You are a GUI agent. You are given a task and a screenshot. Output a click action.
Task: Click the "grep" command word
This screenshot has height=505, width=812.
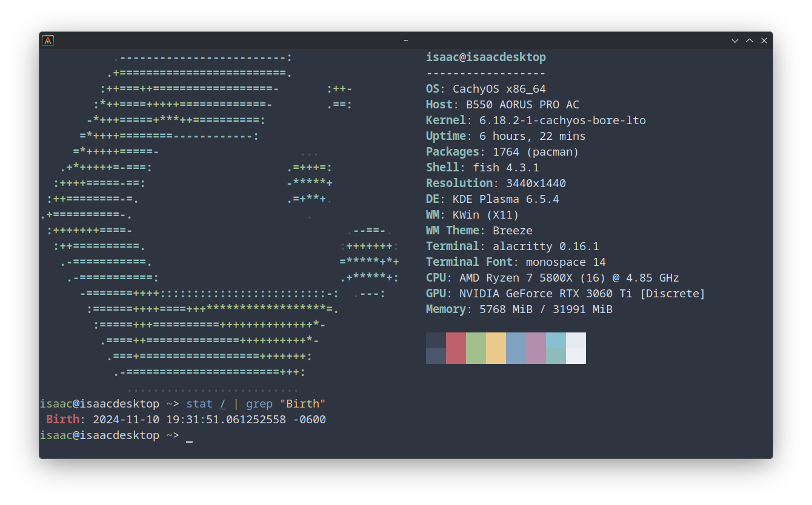[259, 404]
